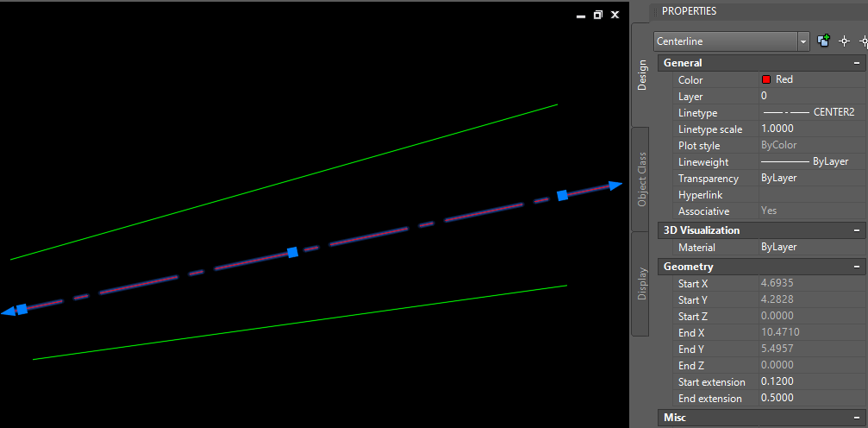Viewport: 868px width, 428px height.
Task: Click the End extension label
Action: [709, 398]
